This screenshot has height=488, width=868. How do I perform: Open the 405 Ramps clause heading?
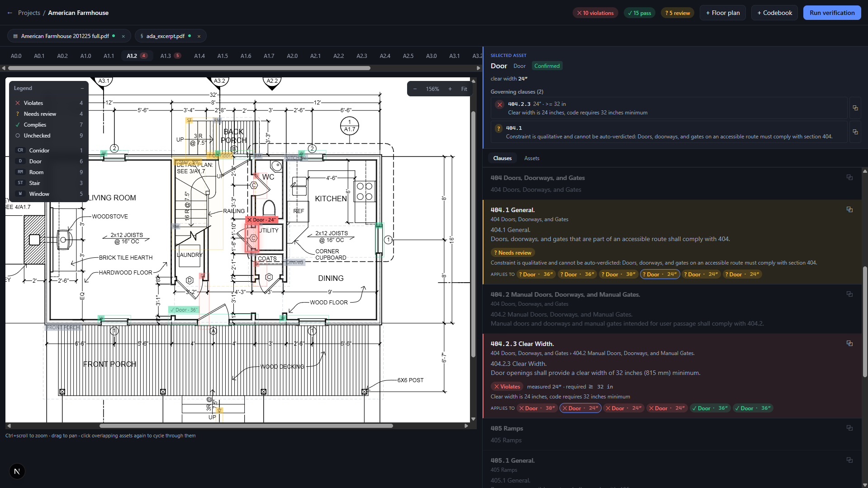click(x=507, y=428)
